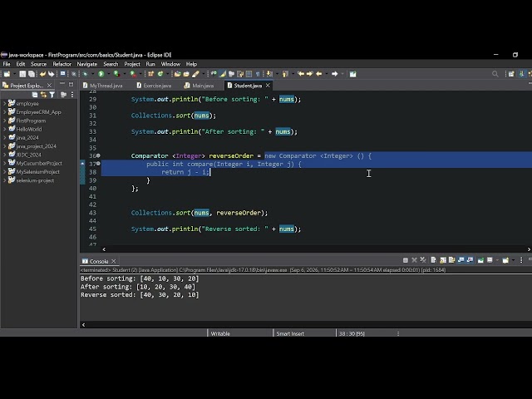Open Console's Open Console dropdown arrow

click(513, 260)
